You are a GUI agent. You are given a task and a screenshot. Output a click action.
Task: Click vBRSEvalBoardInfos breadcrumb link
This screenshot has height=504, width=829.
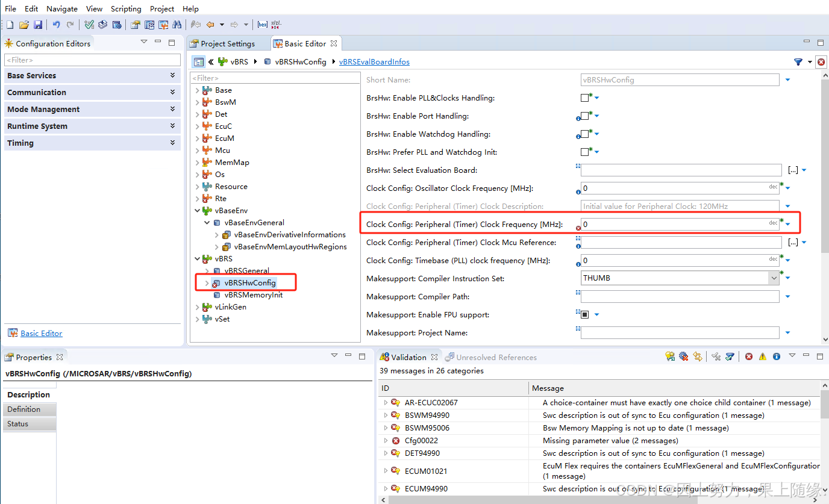[374, 61]
